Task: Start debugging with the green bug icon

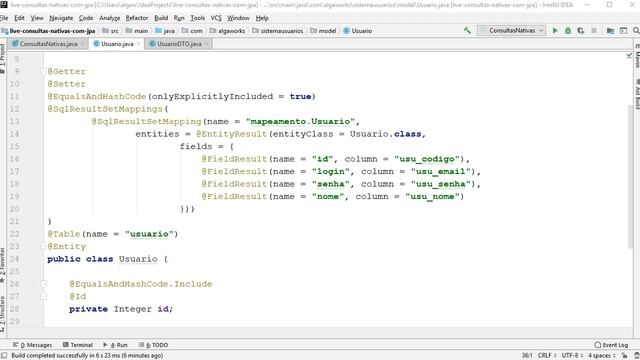Action: [x=568, y=31]
